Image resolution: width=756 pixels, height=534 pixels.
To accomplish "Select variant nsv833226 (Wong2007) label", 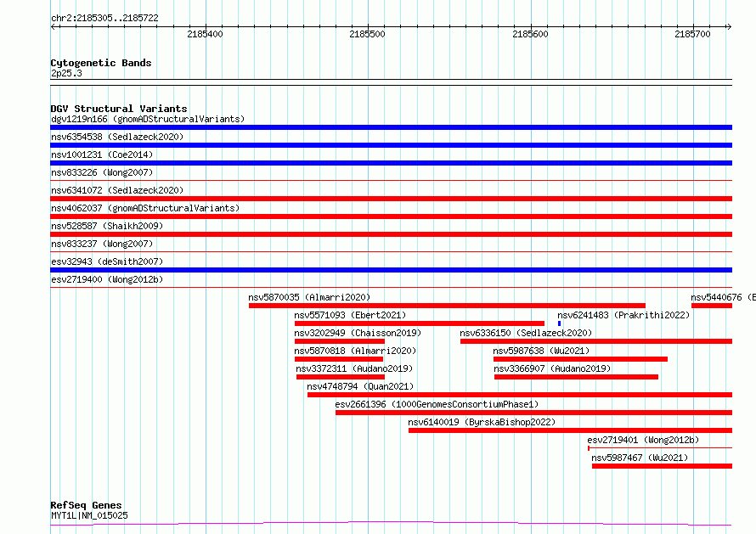I will (x=102, y=172).
